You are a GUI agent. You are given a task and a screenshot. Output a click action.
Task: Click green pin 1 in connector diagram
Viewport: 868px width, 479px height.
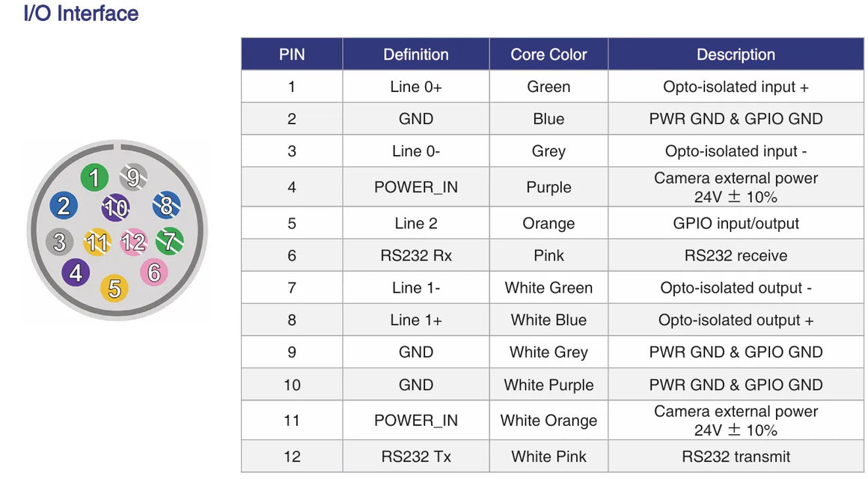click(x=94, y=178)
